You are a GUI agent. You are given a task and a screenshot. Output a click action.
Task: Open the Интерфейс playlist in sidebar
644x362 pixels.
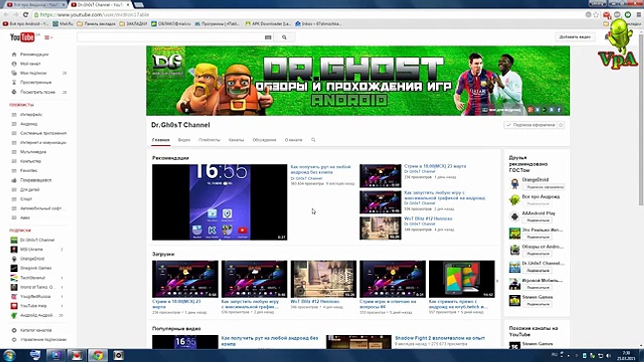[x=31, y=114]
